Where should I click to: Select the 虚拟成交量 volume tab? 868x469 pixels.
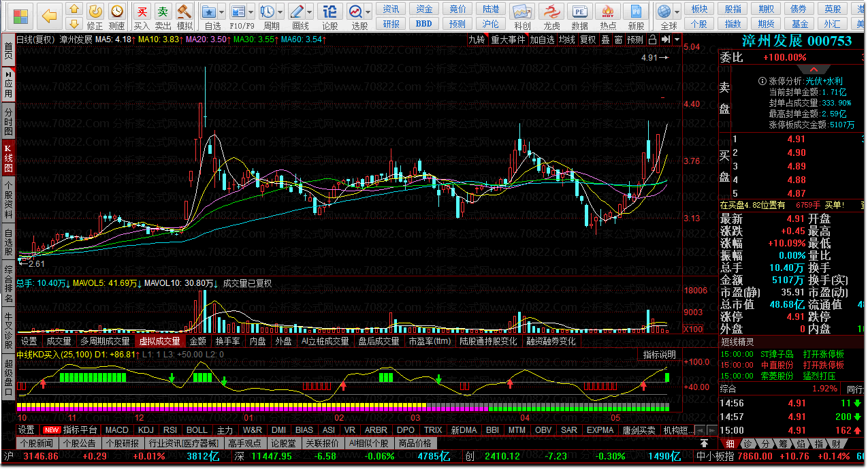click(x=159, y=341)
